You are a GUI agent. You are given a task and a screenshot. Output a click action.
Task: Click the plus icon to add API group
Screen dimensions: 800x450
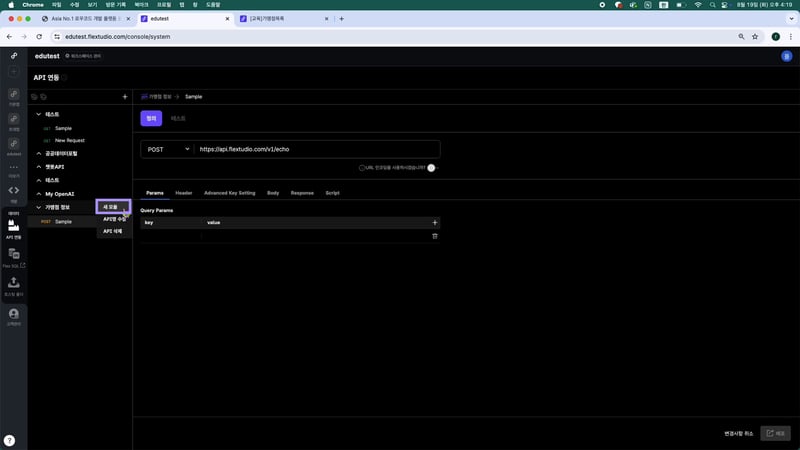coord(124,97)
